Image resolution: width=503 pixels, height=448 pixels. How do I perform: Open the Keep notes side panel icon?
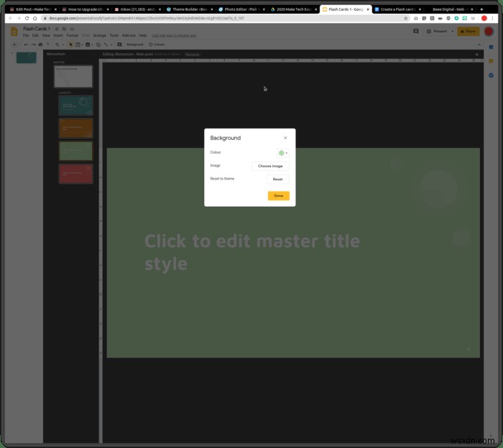click(x=491, y=61)
